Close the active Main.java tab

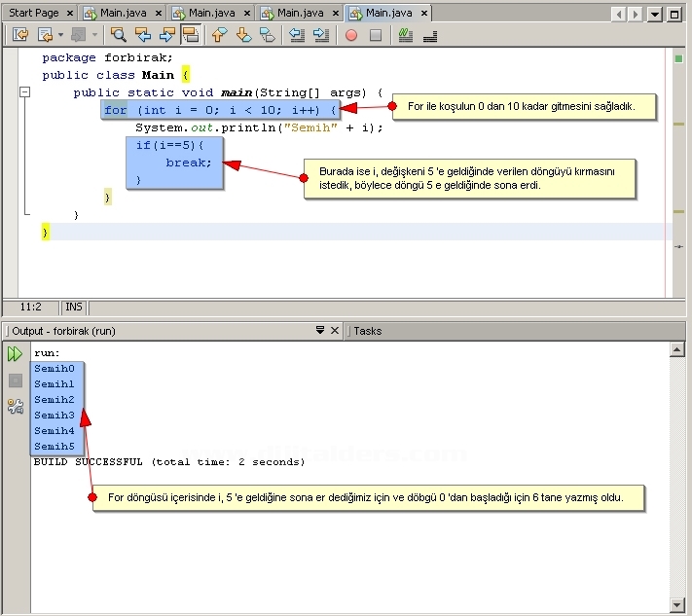click(424, 14)
